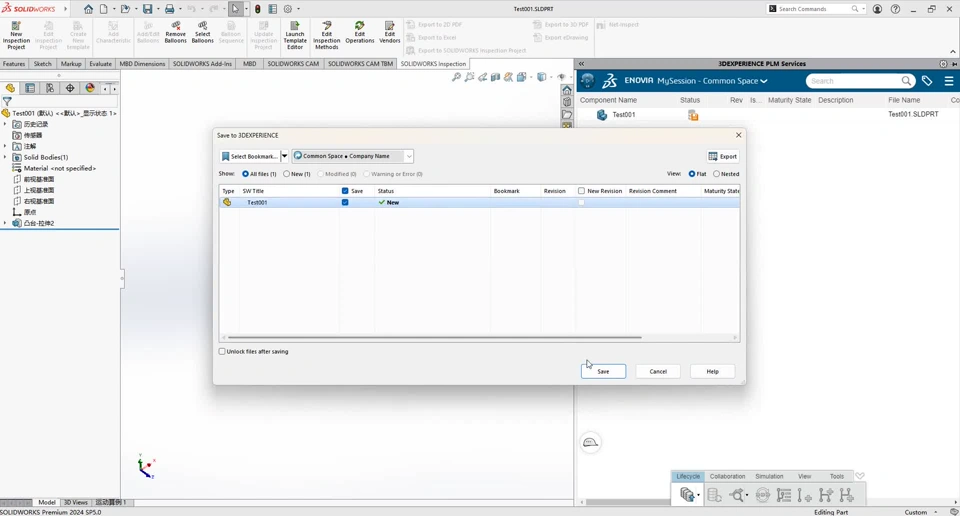Viewport: 960px width, 516px height.
Task: Switch to the Features tab
Action: click(14, 64)
